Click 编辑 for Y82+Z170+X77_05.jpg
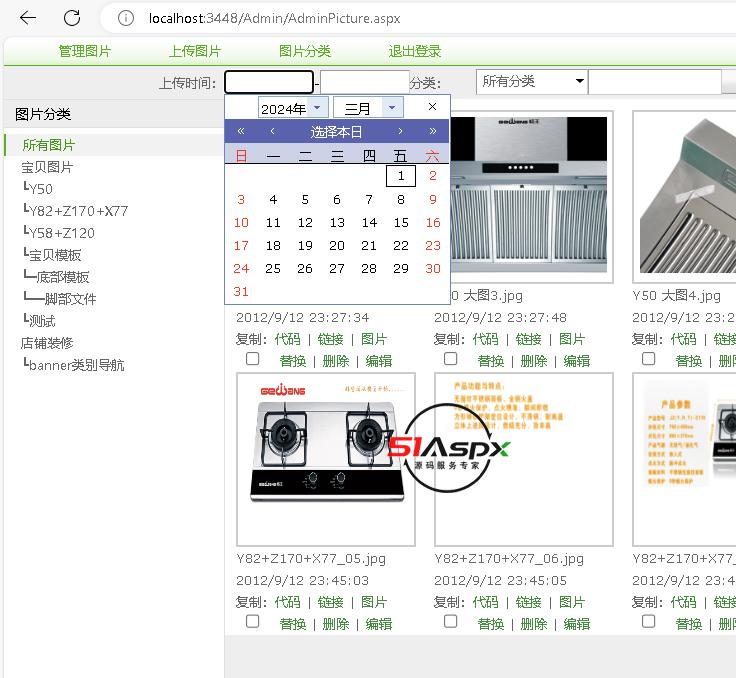736x678 pixels. tap(378, 624)
